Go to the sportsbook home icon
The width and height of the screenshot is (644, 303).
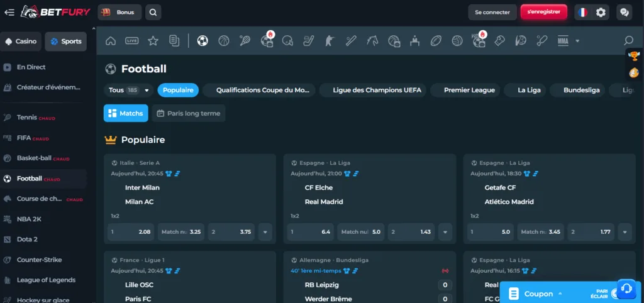[x=111, y=41]
